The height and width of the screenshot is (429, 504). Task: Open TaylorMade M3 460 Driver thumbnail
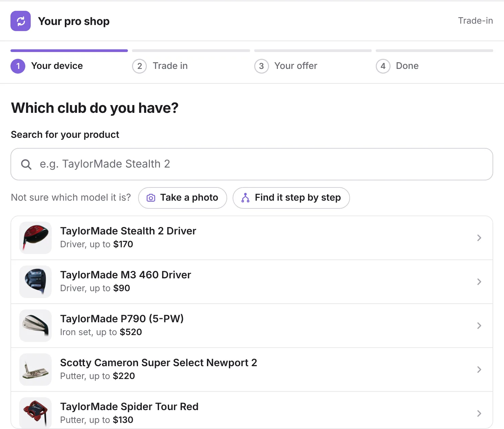pos(35,282)
